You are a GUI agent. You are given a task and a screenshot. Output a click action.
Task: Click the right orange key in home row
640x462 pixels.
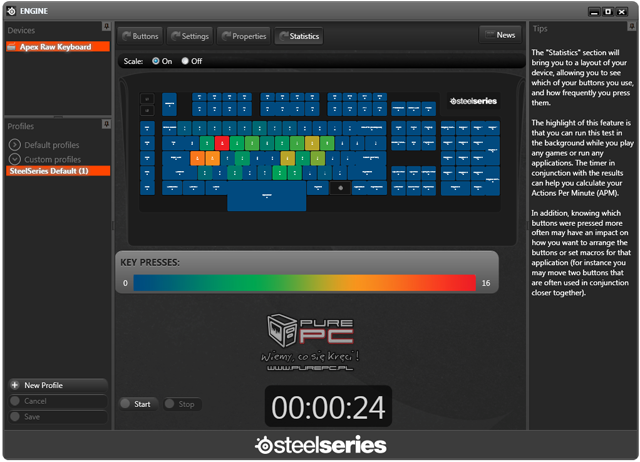[212, 158]
